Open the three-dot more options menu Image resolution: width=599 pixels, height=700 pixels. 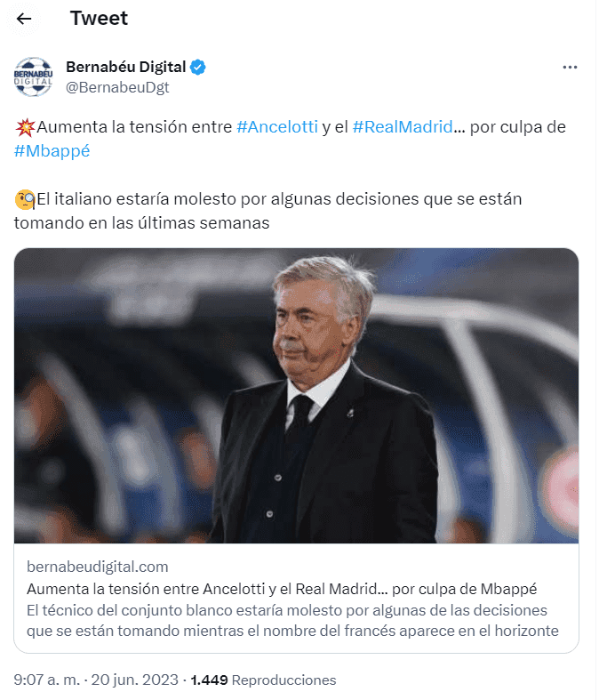tap(570, 68)
